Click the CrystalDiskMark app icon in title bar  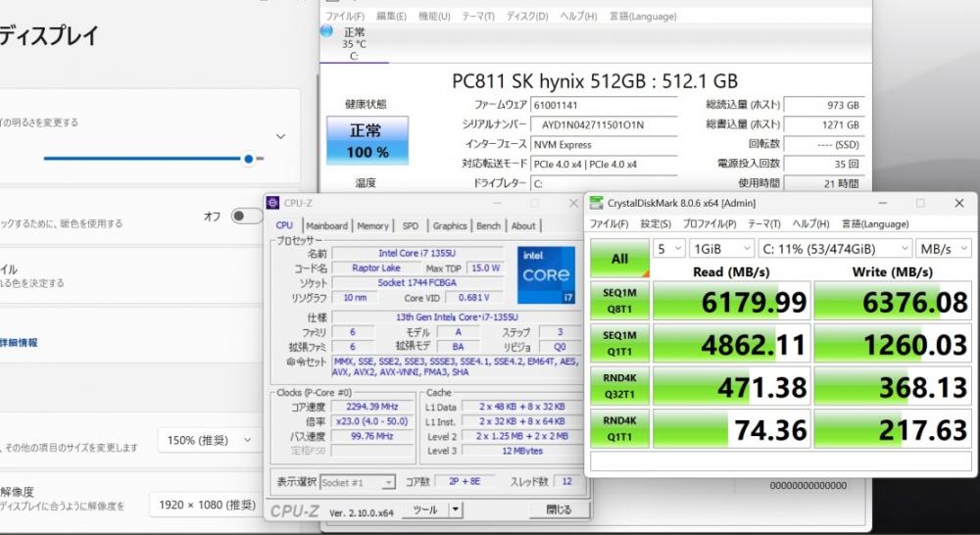tap(597, 203)
